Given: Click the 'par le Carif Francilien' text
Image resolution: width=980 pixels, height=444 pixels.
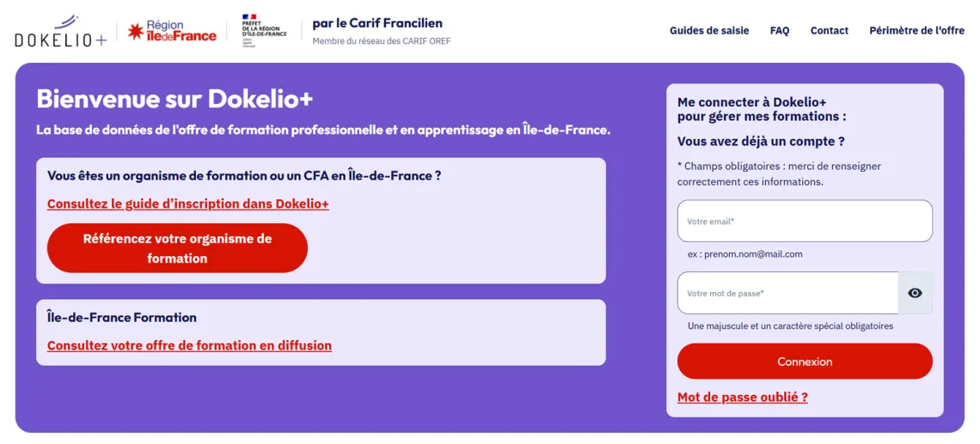Looking at the screenshot, I should pyautogui.click(x=377, y=23).
